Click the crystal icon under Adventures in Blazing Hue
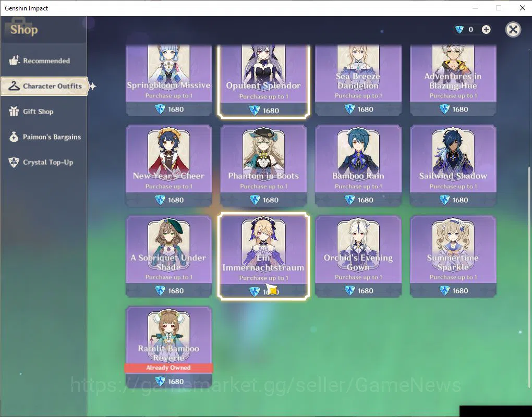 (444, 109)
